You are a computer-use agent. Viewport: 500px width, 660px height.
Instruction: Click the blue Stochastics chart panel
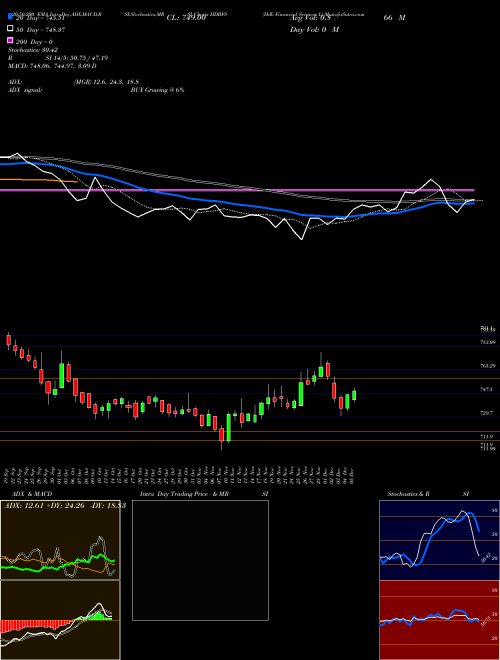tap(439, 540)
